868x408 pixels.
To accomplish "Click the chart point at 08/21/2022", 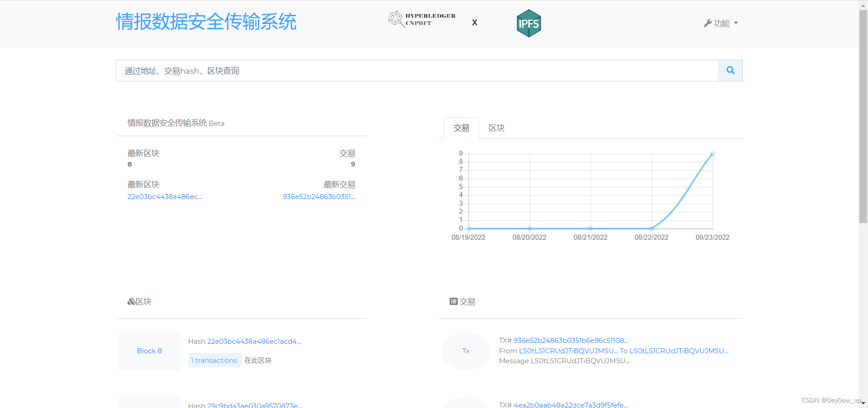I will (590, 228).
